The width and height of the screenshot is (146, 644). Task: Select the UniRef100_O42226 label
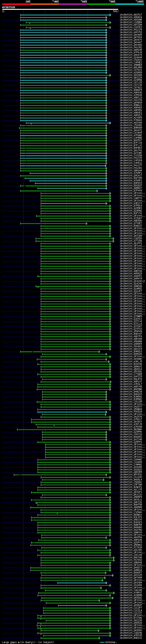pos(131,620)
